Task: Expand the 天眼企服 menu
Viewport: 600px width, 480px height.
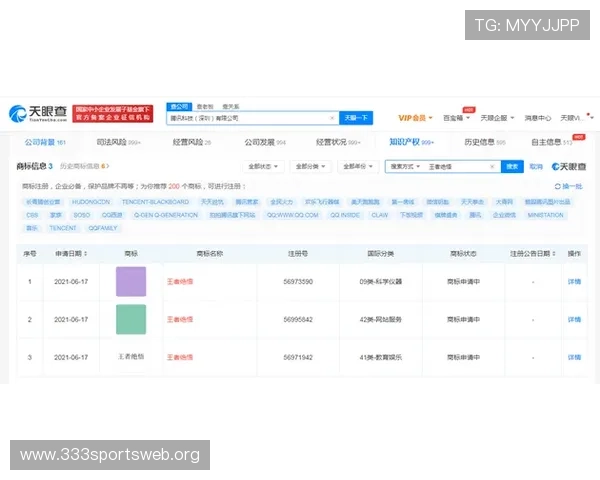Action: coord(497,118)
